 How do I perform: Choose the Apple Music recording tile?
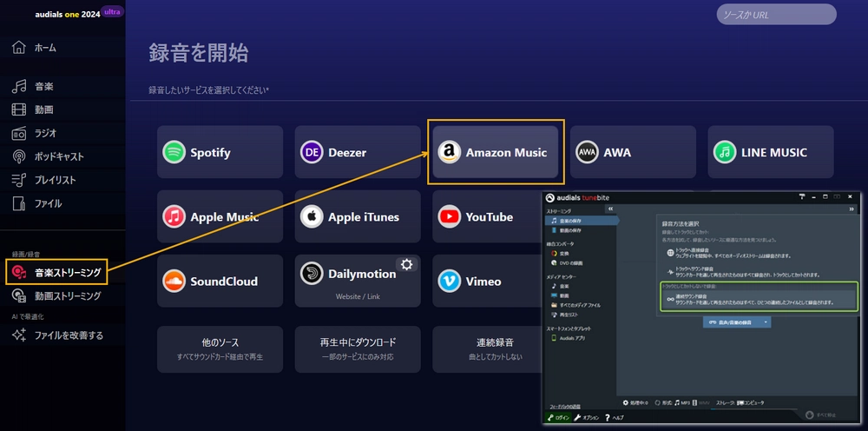pos(220,216)
